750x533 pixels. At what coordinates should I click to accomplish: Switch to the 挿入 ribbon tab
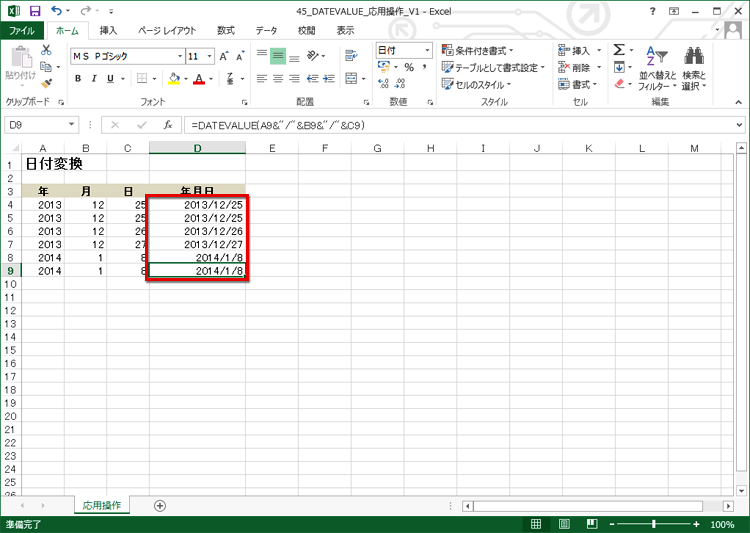click(109, 31)
